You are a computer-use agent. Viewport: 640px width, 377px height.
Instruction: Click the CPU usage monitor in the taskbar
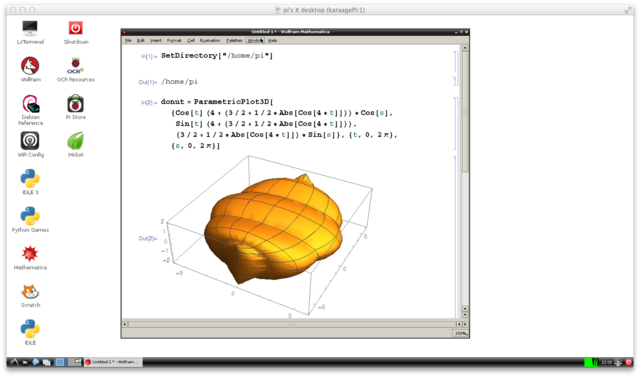[x=591, y=362]
